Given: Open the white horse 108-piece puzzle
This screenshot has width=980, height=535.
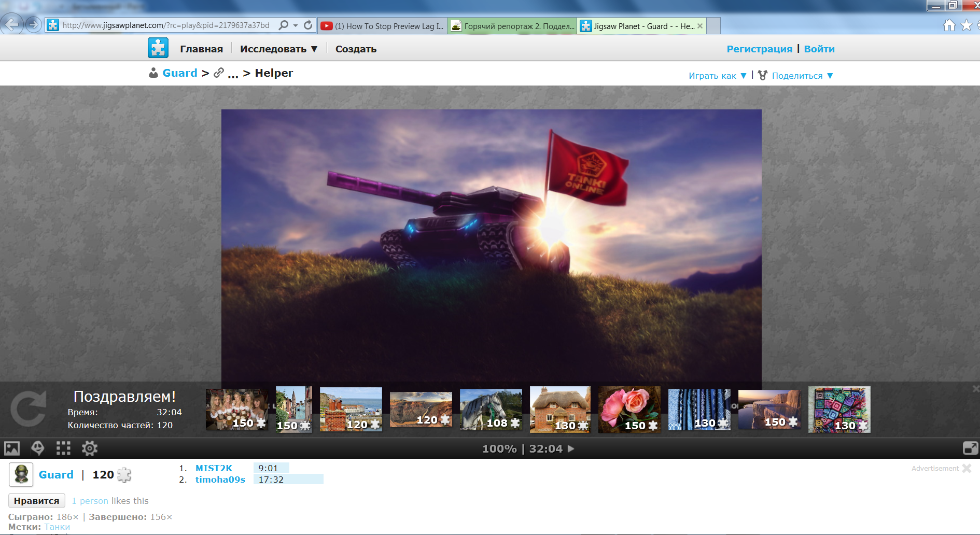Looking at the screenshot, I should 491,410.
